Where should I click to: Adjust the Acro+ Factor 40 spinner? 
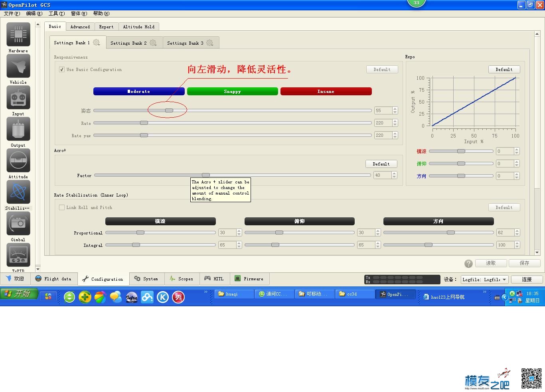[394, 175]
